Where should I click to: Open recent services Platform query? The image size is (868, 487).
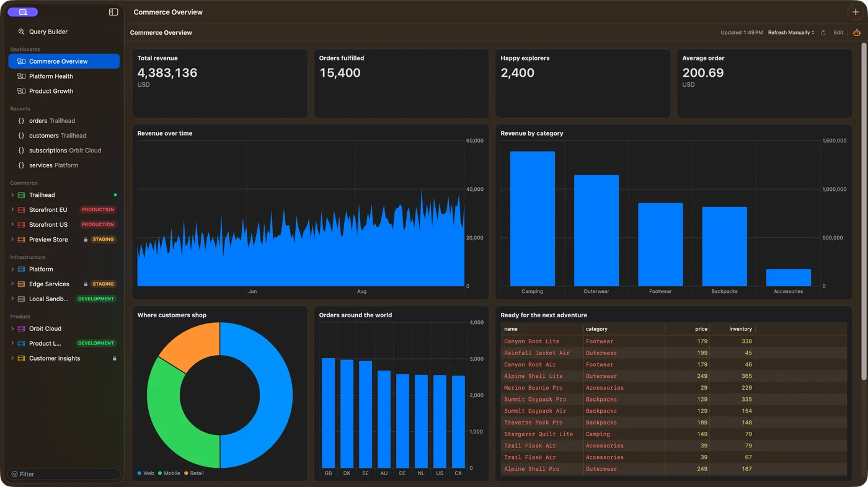point(64,165)
